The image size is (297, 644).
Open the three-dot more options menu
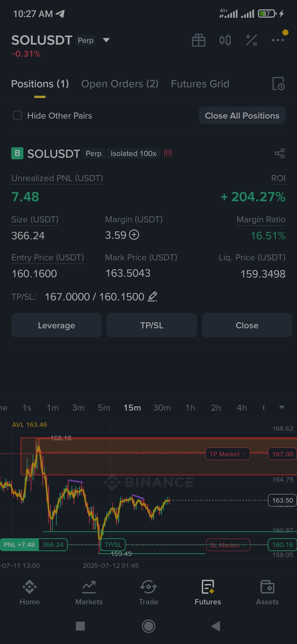click(x=278, y=40)
